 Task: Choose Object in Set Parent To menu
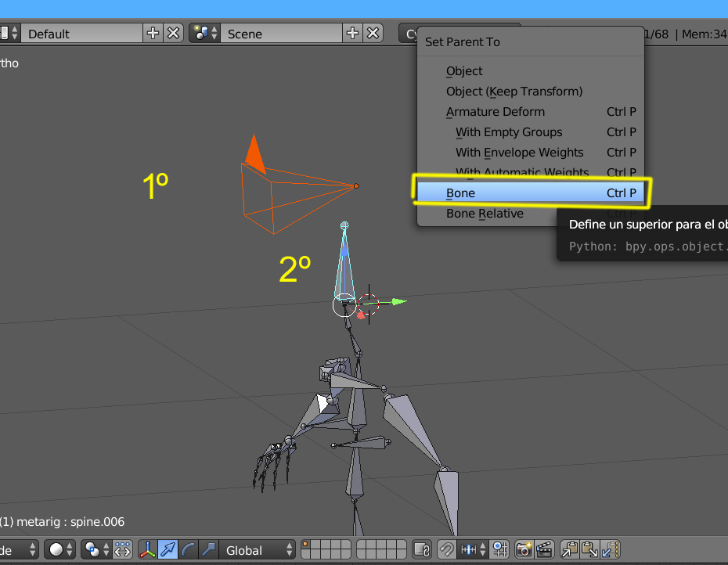(x=531, y=71)
